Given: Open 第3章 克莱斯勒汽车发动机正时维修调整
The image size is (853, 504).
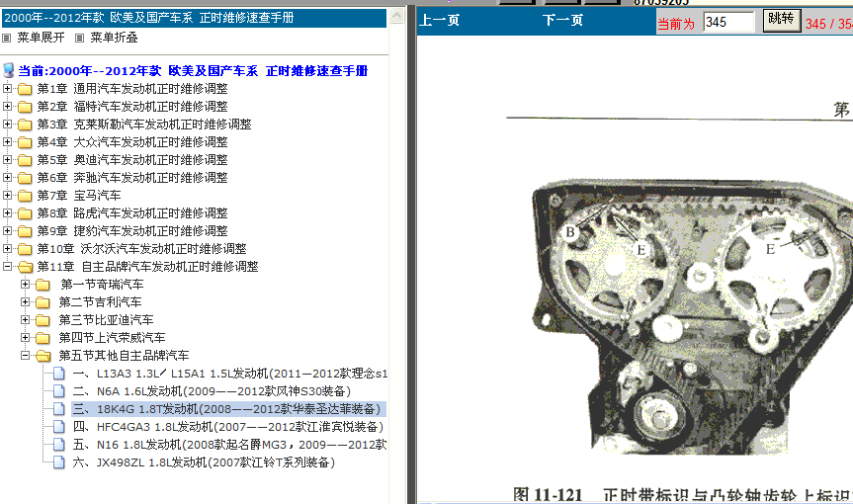Looking at the screenshot, I should 144,125.
